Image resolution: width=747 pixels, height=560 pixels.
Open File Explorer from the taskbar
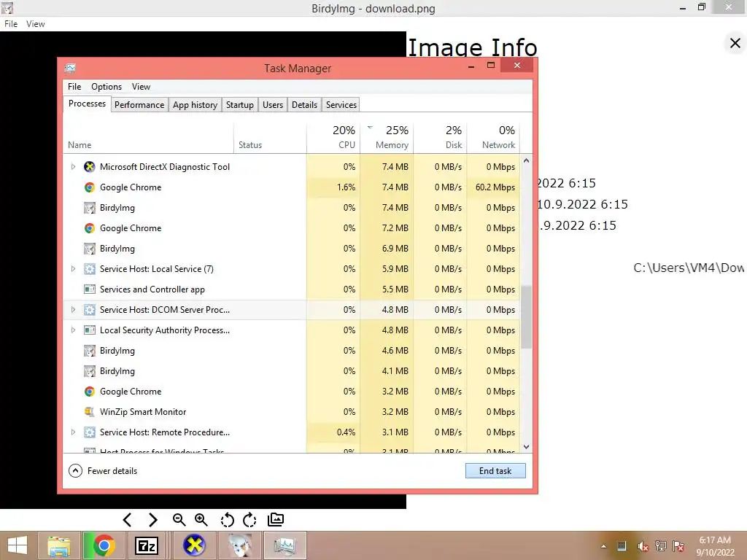(x=59, y=545)
